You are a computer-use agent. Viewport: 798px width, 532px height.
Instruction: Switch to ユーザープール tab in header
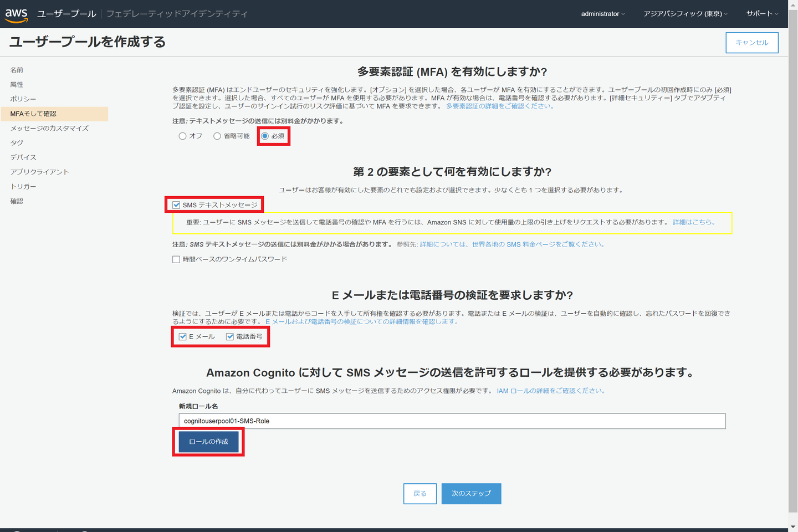pyautogui.click(x=66, y=14)
